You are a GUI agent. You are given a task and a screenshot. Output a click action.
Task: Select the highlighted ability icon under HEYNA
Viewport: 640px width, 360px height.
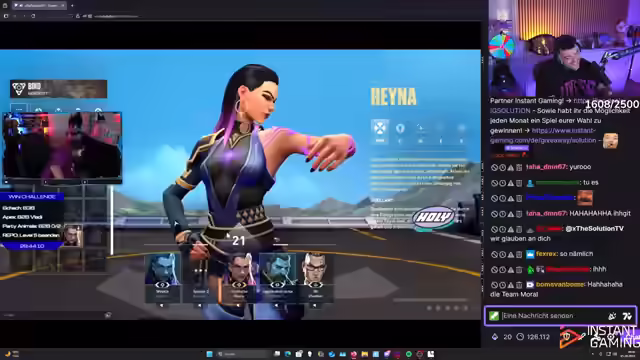point(380,131)
